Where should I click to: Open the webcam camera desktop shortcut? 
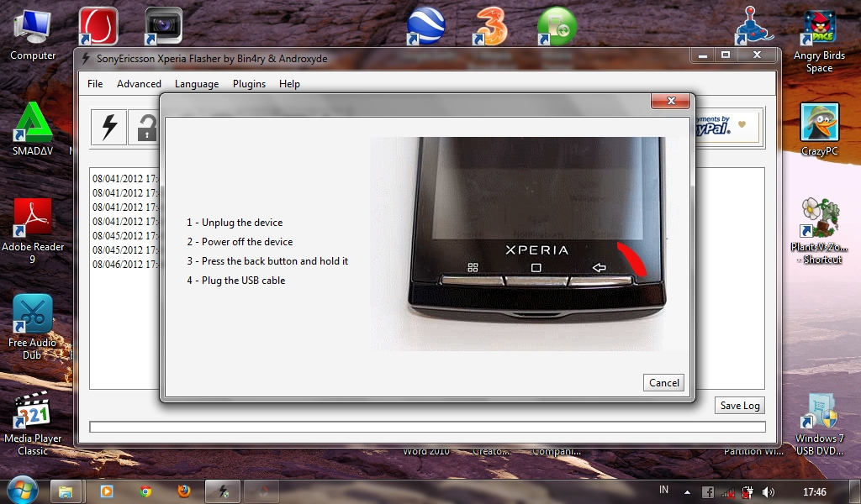[163, 26]
